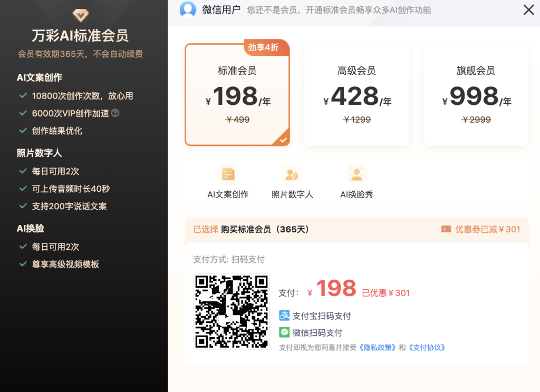Click the 每日可用2次 item under AI换脸
The height and width of the screenshot is (392, 540).
pos(55,247)
